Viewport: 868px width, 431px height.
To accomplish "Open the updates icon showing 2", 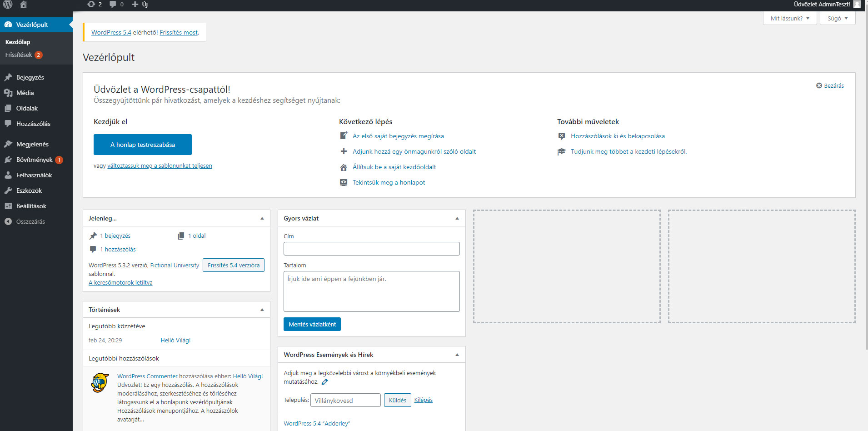I will point(91,4).
